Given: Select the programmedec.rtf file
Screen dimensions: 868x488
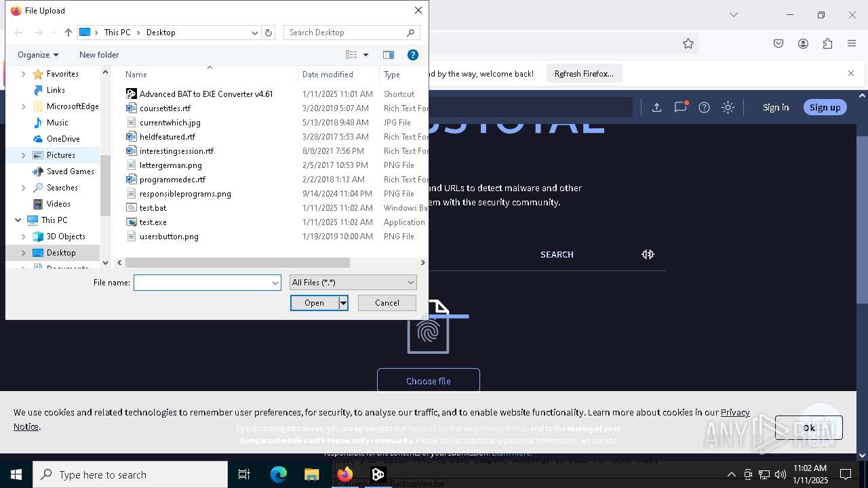Looking at the screenshot, I should point(172,180).
